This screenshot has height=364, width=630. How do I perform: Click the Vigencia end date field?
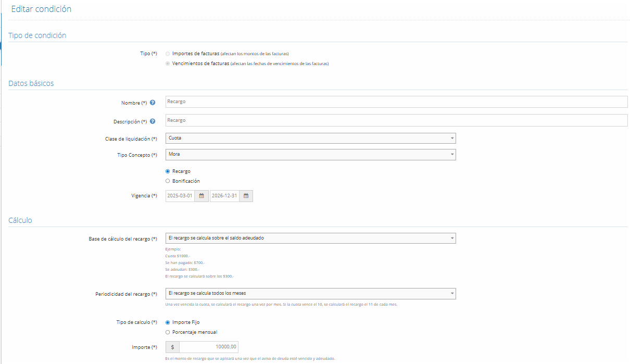click(224, 196)
